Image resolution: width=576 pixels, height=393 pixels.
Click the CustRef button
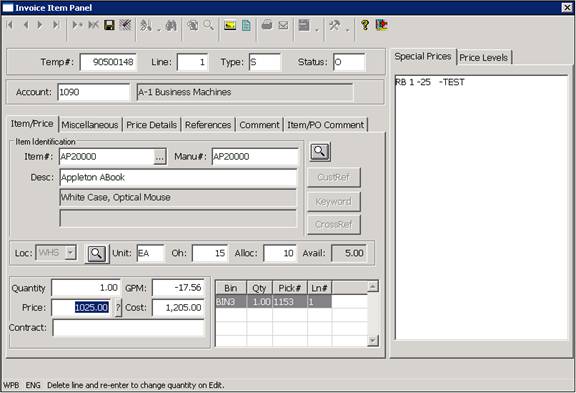334,177
